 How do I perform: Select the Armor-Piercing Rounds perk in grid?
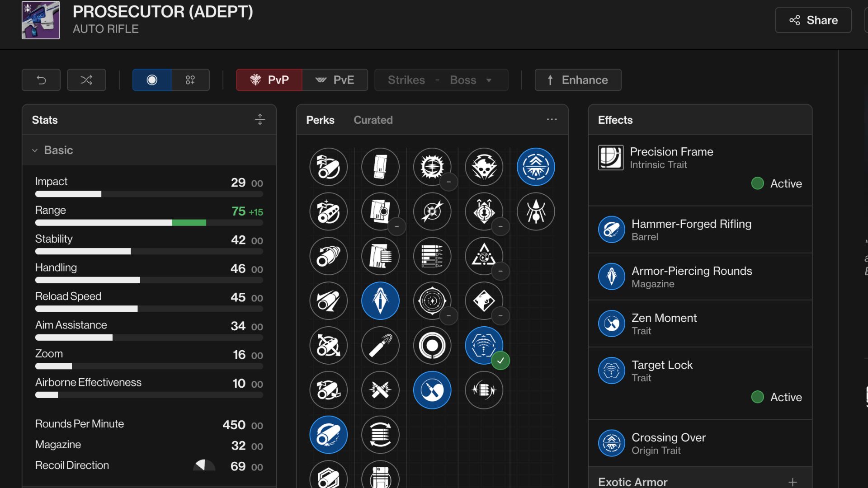pos(380,301)
